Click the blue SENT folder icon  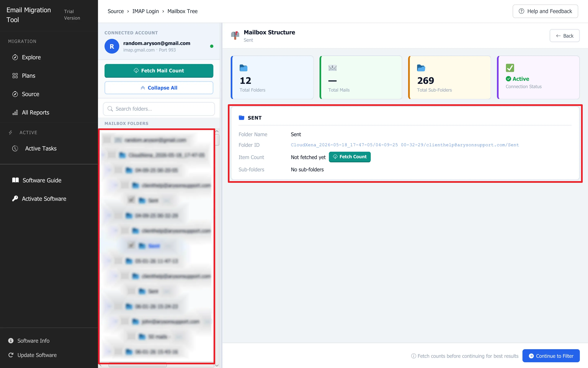click(242, 118)
